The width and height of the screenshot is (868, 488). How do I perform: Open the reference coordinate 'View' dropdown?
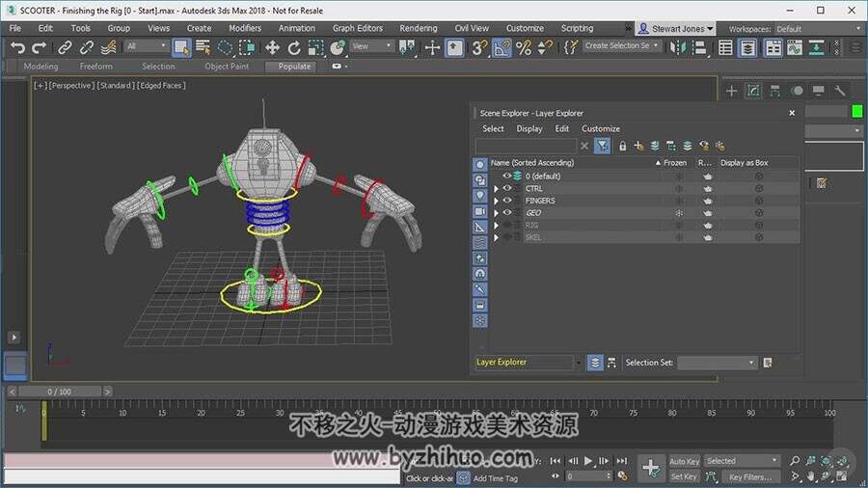pos(371,46)
